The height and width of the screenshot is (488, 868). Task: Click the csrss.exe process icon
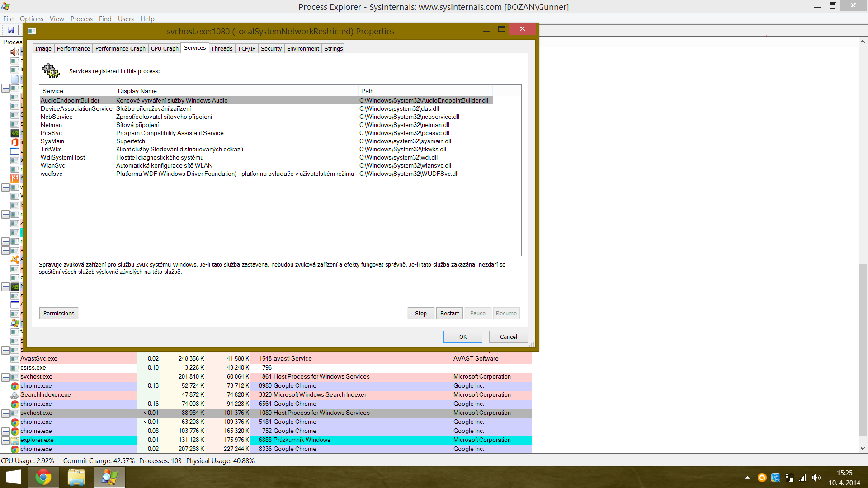point(14,368)
